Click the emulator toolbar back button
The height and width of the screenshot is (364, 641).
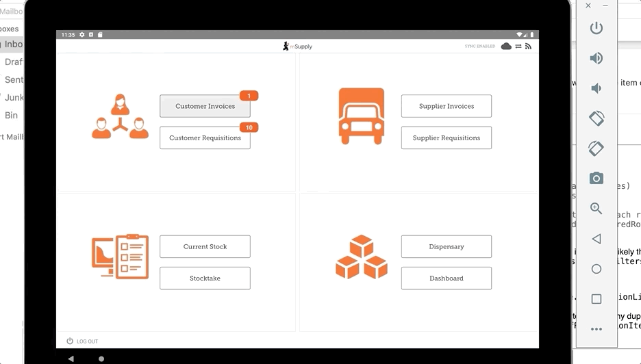(596, 239)
